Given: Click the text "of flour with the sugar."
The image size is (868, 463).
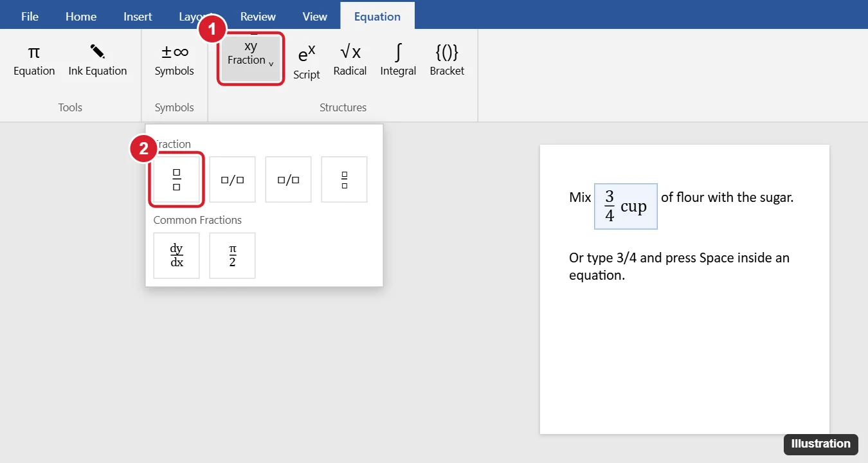Looking at the screenshot, I should (x=727, y=197).
